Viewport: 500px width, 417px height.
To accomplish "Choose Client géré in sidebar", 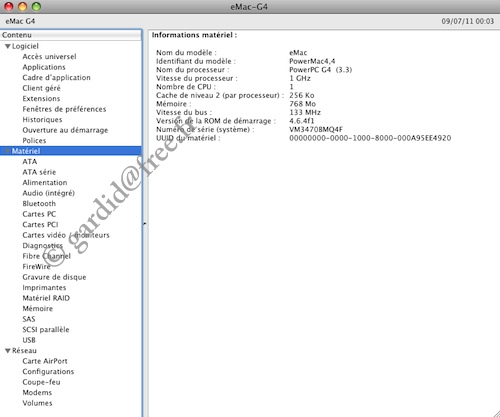I will (41, 88).
